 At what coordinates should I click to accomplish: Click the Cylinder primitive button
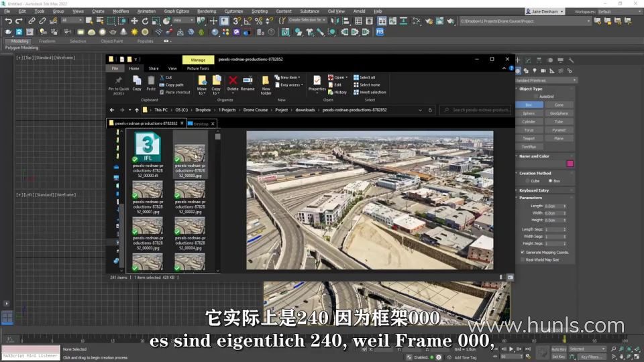(x=529, y=122)
